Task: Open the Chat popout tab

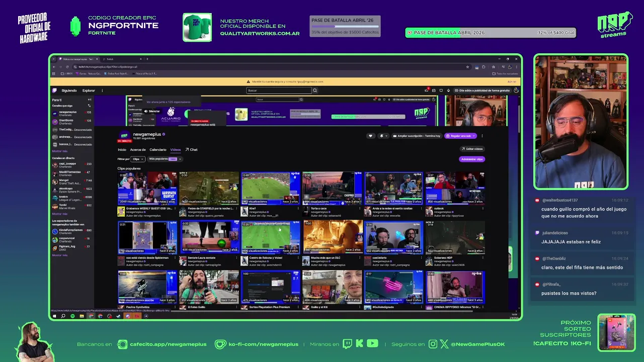Action: [191, 149]
